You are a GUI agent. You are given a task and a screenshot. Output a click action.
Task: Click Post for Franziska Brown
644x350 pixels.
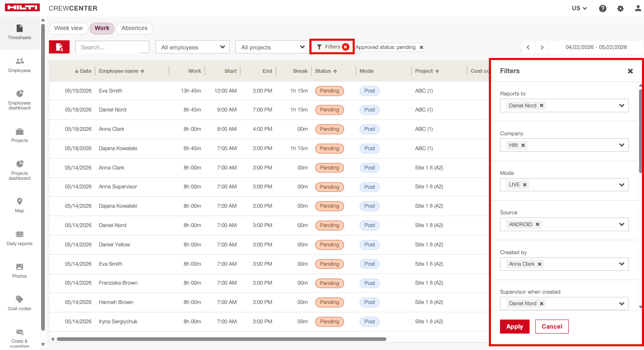coord(370,283)
